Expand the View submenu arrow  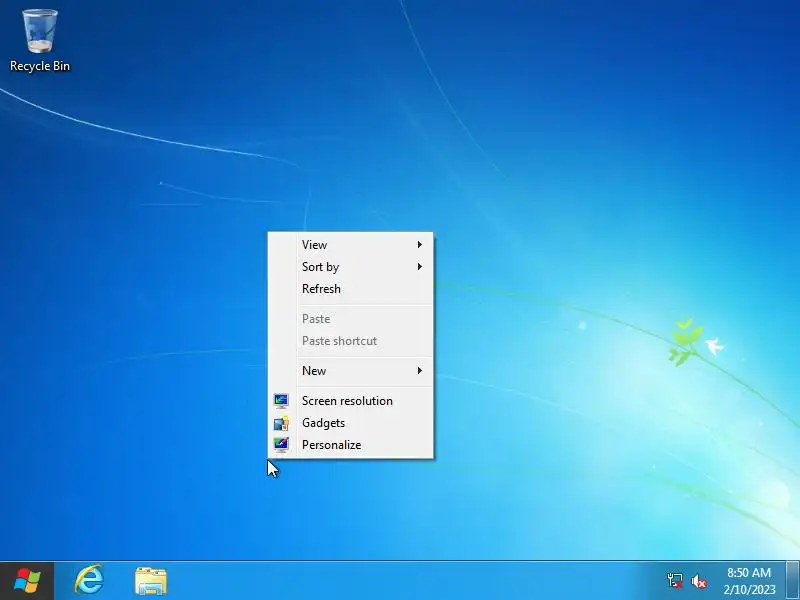point(419,244)
